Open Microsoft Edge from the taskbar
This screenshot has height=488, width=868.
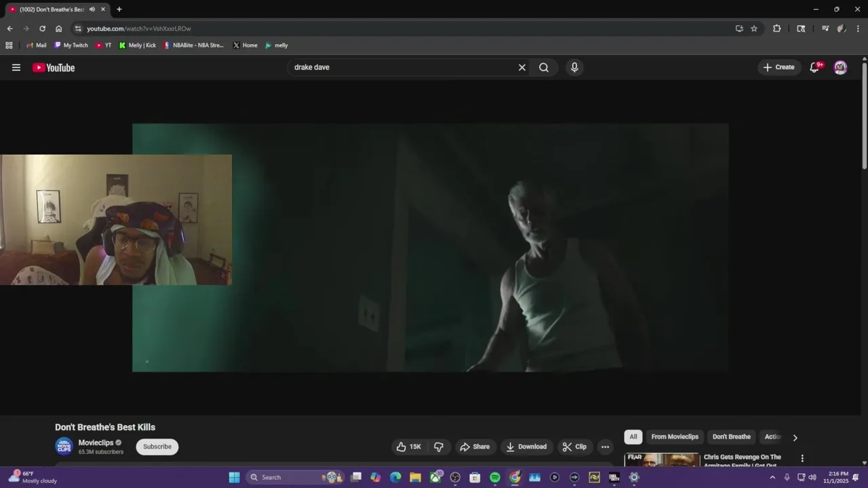(395, 477)
